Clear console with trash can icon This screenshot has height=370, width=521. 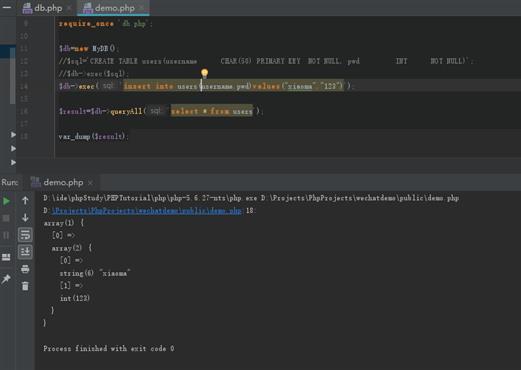coord(25,286)
